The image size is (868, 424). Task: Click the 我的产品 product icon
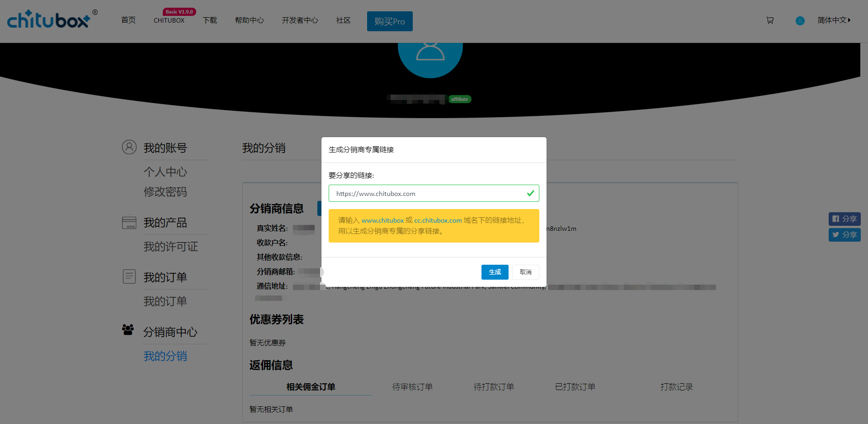pyautogui.click(x=129, y=222)
